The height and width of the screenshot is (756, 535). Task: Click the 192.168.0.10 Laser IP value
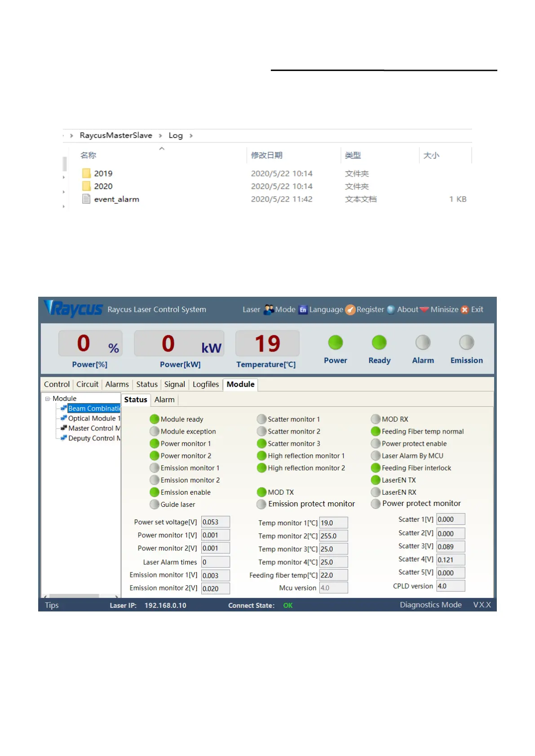(165, 605)
